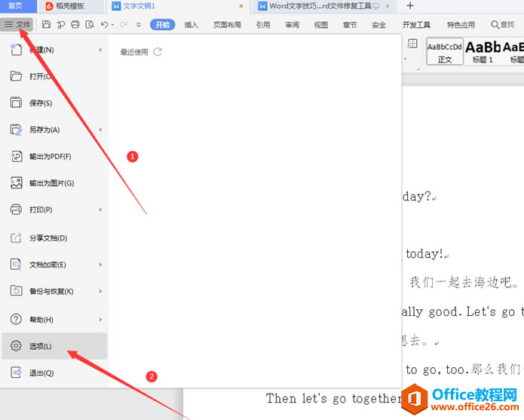Choose 打开(O) in the file menu
Screen dimensions: 524x420
click(x=54, y=76)
